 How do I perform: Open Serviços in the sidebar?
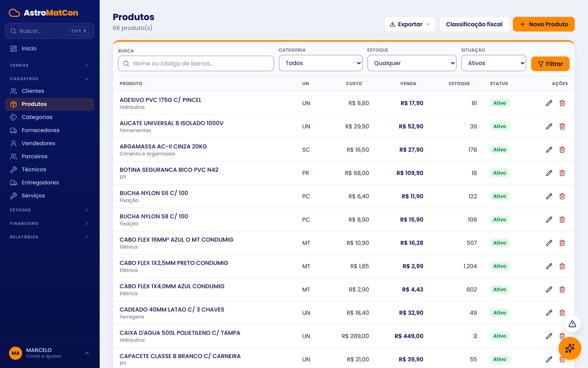click(x=50, y=195)
